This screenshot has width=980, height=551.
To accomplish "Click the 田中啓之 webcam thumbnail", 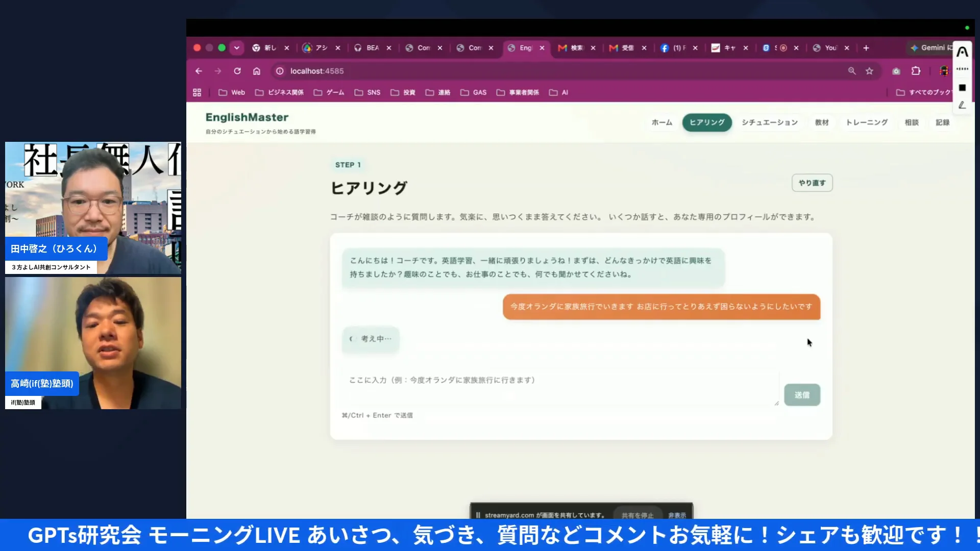I will pyautogui.click(x=93, y=208).
